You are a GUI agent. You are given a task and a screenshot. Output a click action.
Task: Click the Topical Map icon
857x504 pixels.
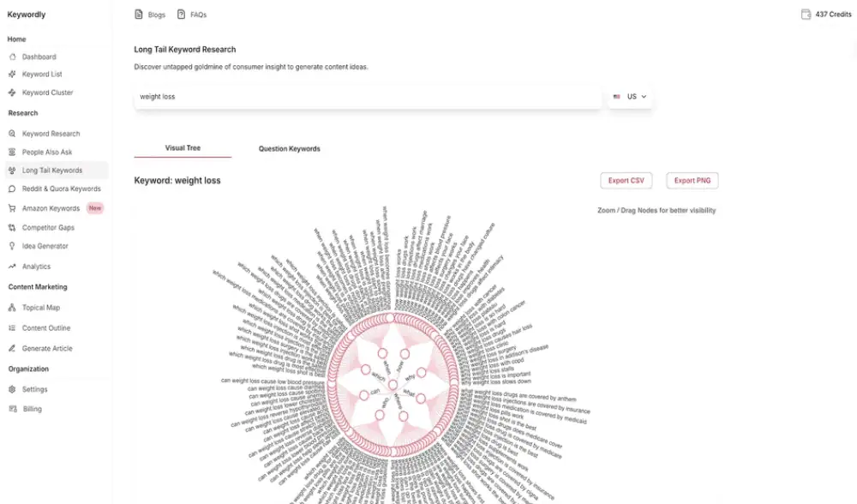(12, 308)
